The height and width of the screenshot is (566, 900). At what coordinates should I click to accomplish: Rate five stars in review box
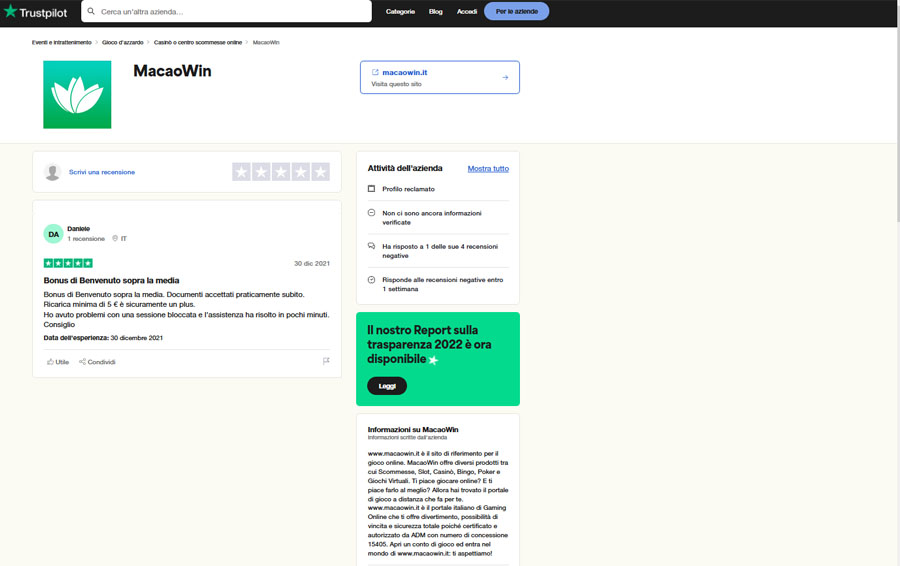coord(320,172)
